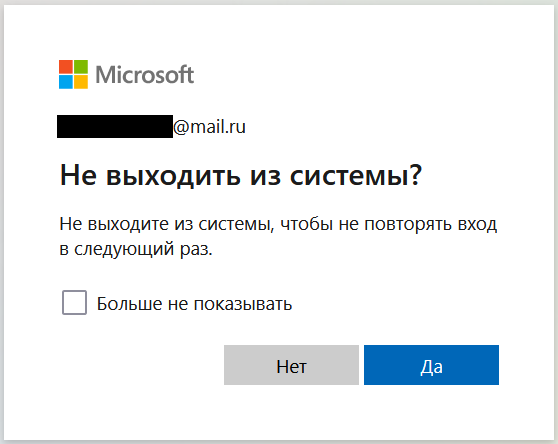
Task: Click the word 'Больше' next to the checkbox
Action: [130, 304]
